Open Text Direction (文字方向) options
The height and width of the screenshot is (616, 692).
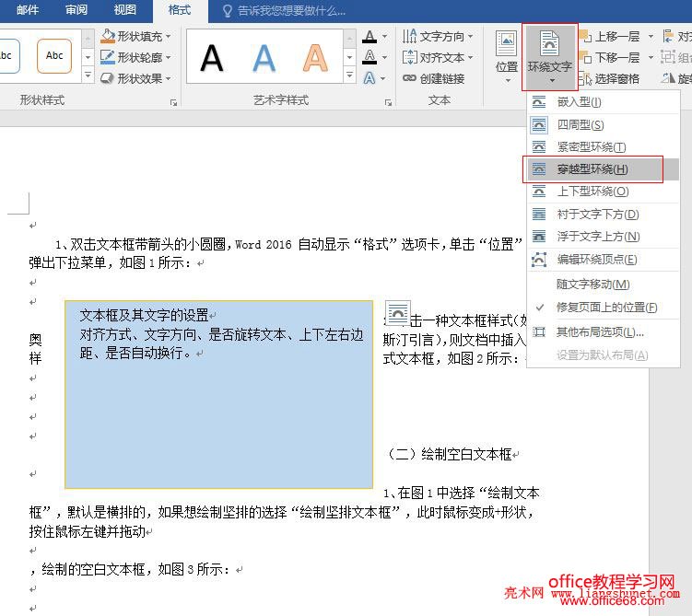pos(437,36)
